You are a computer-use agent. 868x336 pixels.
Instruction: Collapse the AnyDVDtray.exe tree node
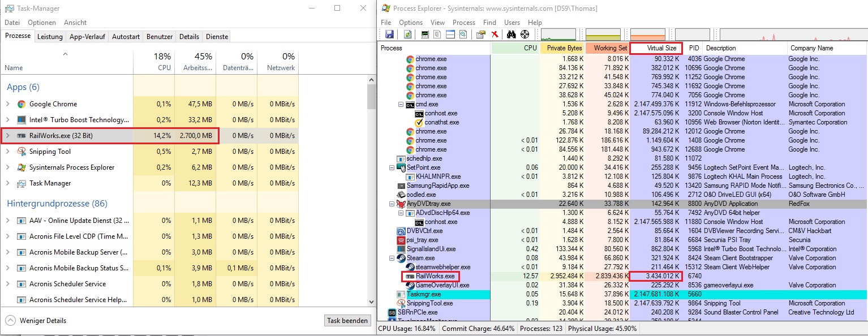[392, 204]
